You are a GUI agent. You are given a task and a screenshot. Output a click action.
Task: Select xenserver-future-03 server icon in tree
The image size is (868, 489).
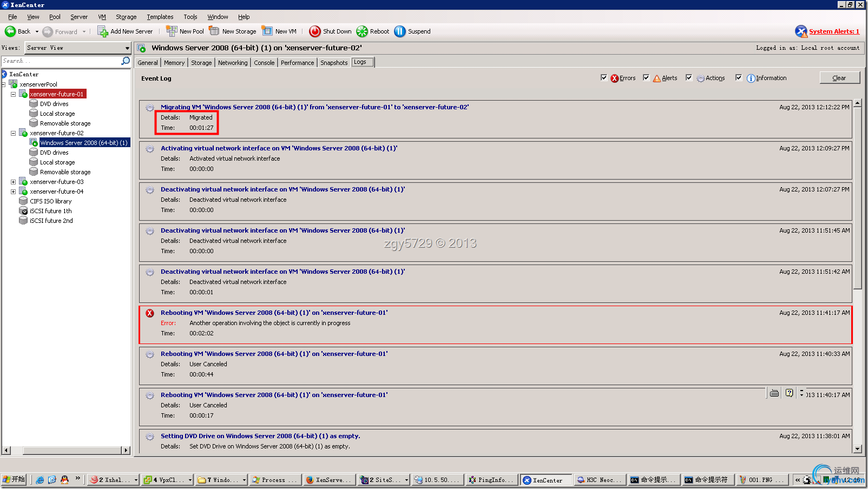coord(23,181)
